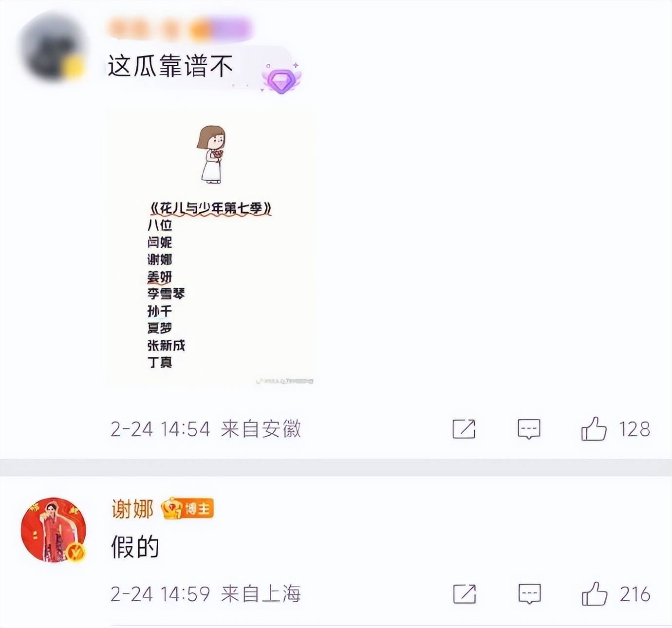
Task: Select the 这瓜靠谱不 comment text
Action: pyautogui.click(x=170, y=66)
